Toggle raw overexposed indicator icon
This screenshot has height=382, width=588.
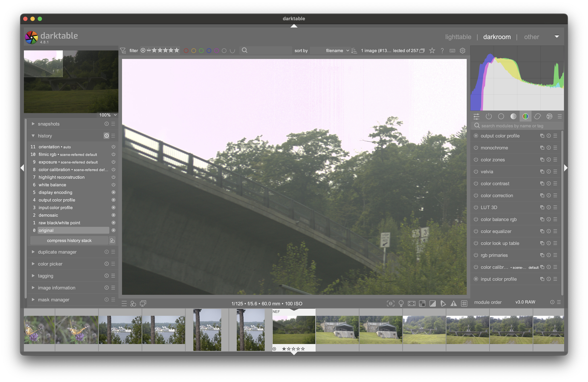[x=422, y=304]
